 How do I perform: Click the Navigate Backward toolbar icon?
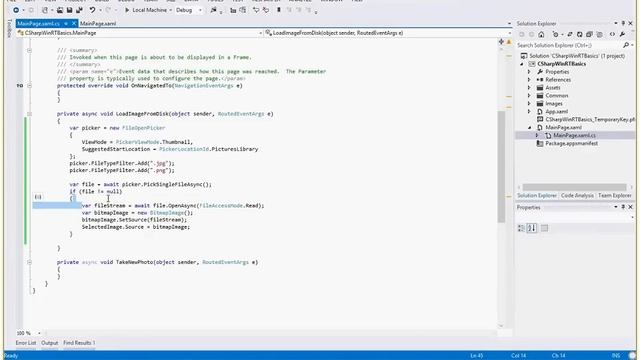tap(16, 10)
